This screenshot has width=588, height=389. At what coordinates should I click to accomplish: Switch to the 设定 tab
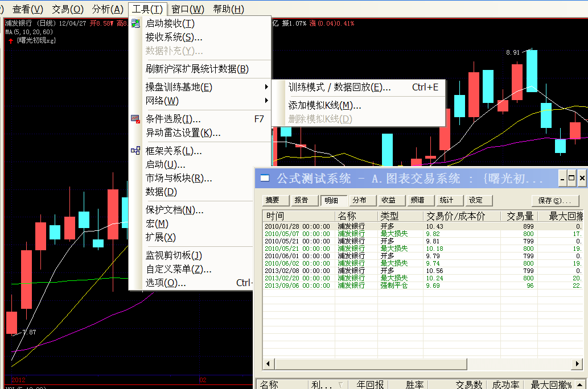point(479,200)
